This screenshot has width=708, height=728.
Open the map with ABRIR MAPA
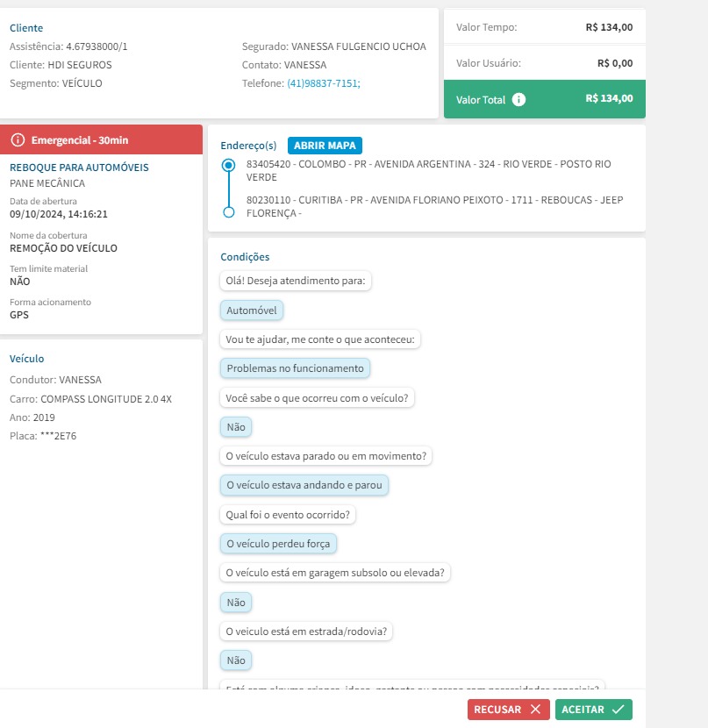325,146
